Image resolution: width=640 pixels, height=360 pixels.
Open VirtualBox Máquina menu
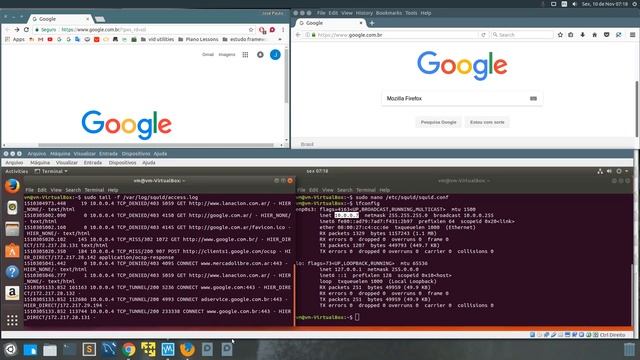(x=40, y=162)
